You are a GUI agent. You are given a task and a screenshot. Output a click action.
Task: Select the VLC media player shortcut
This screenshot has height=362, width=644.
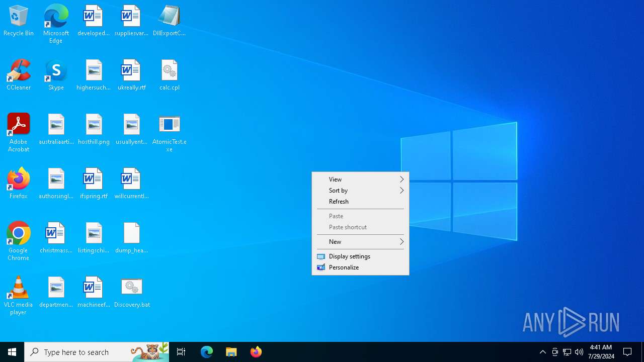point(19,296)
